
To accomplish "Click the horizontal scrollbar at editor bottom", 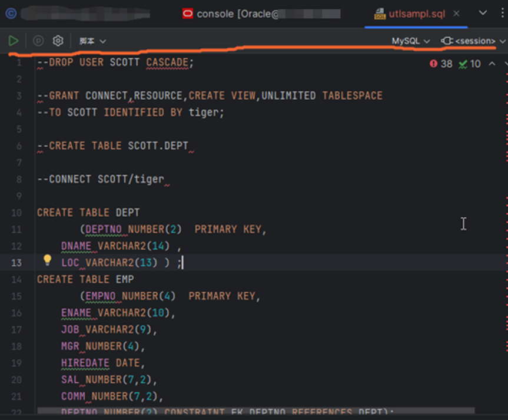I will point(256,411).
